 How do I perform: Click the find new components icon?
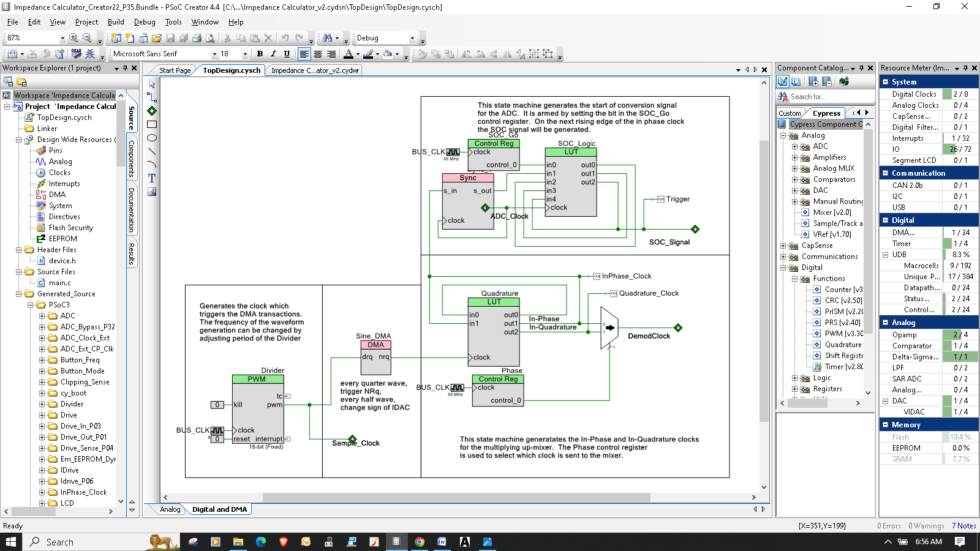(844, 81)
